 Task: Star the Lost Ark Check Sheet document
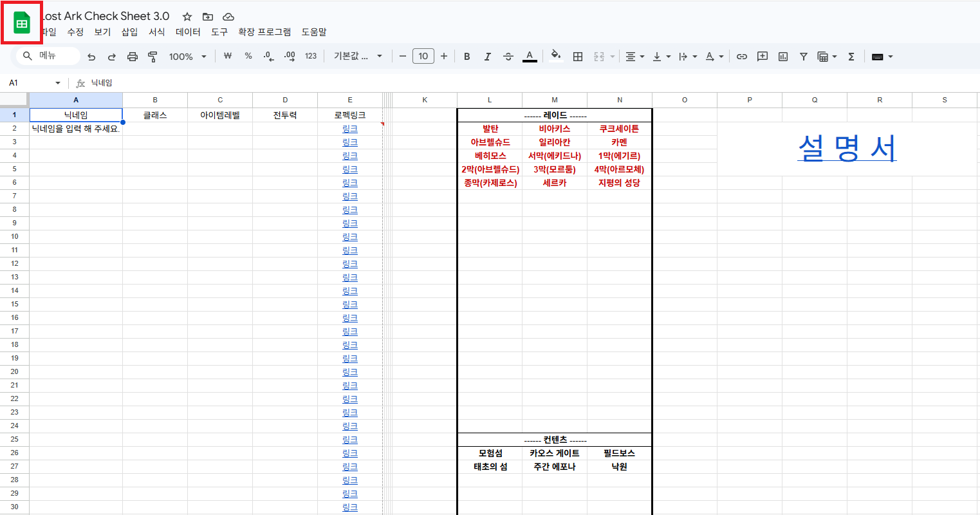tap(187, 17)
